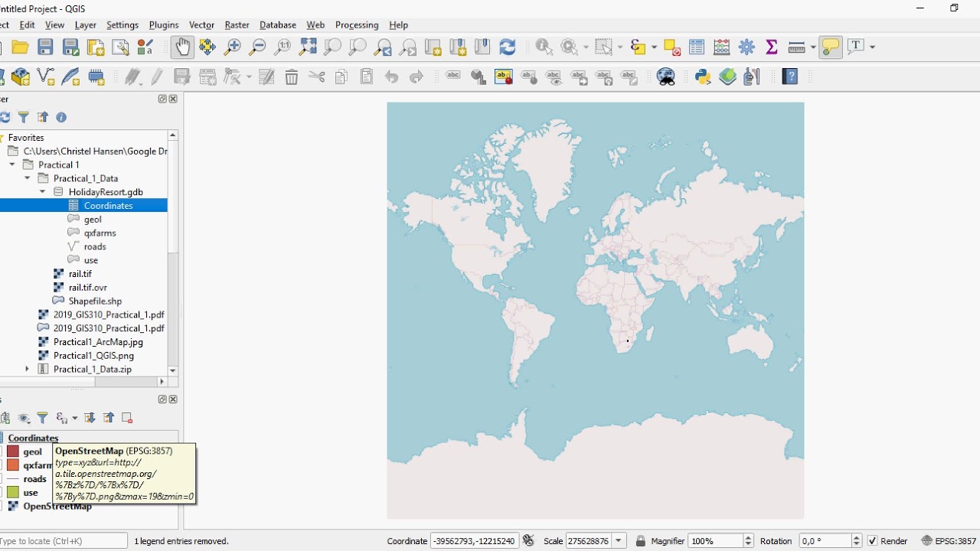Collapse the HolidayResort.gdb node

click(x=43, y=192)
